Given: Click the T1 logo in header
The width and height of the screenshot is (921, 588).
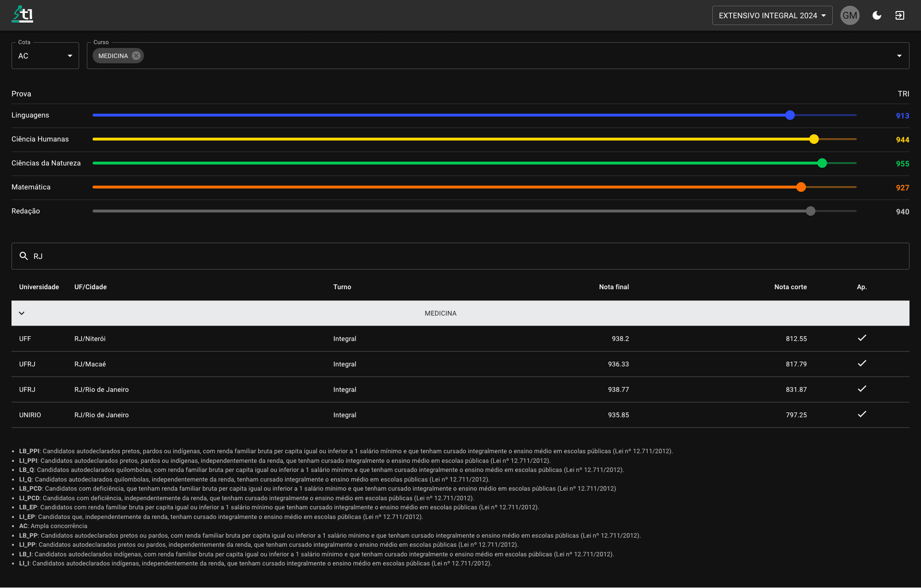Looking at the screenshot, I should pyautogui.click(x=22, y=14).
